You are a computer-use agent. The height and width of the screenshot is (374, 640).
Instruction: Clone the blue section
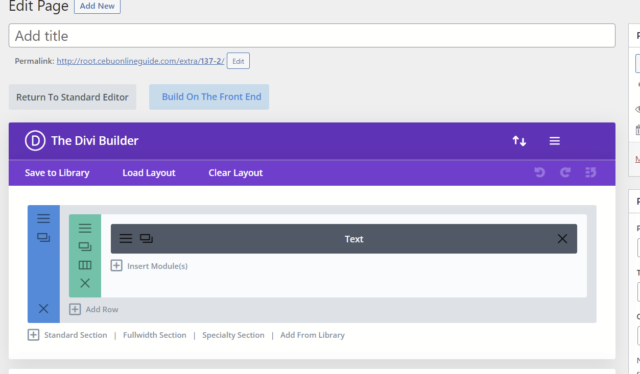44,237
